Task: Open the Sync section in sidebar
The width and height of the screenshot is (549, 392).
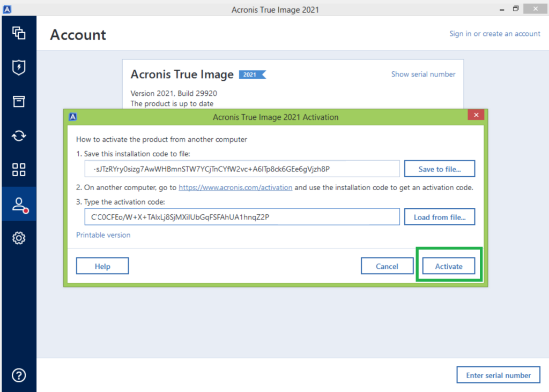Action: pos(19,135)
